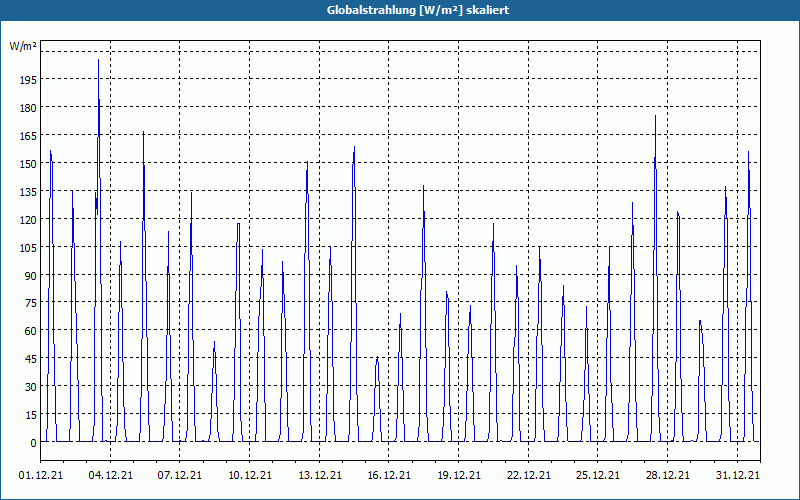The height and width of the screenshot is (500, 800).
Task: Click the date label 01.12.21
Action: coord(41,475)
